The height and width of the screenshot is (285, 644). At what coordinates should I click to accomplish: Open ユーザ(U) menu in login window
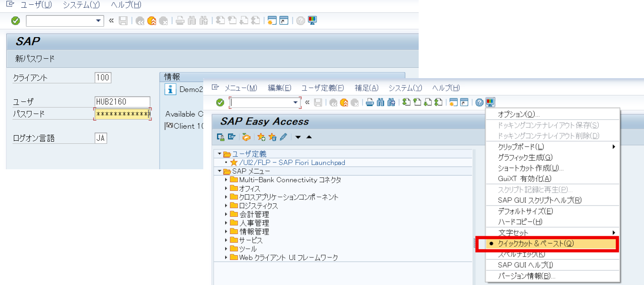coord(36,5)
